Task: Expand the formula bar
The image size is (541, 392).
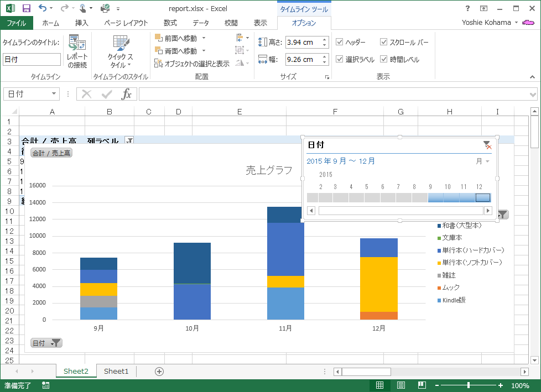Action: point(532,94)
